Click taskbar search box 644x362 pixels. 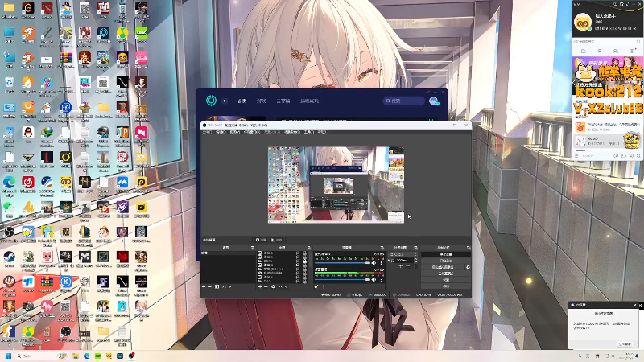coord(42,356)
